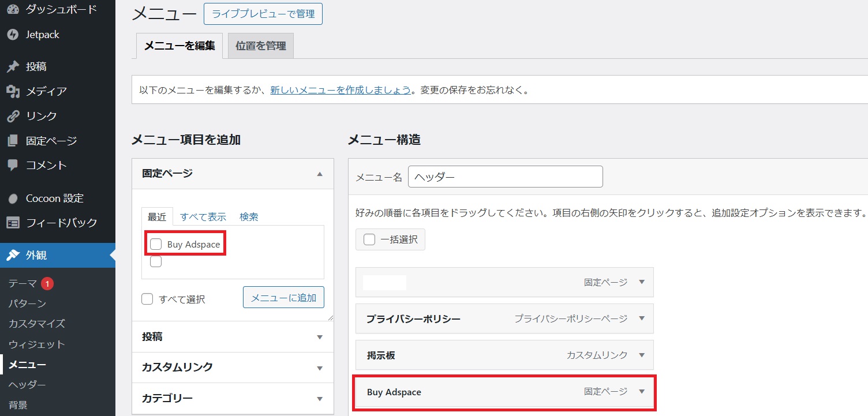This screenshot has height=416, width=868.
Task: Check the Buy Adspace page checkbox
Action: (x=156, y=244)
